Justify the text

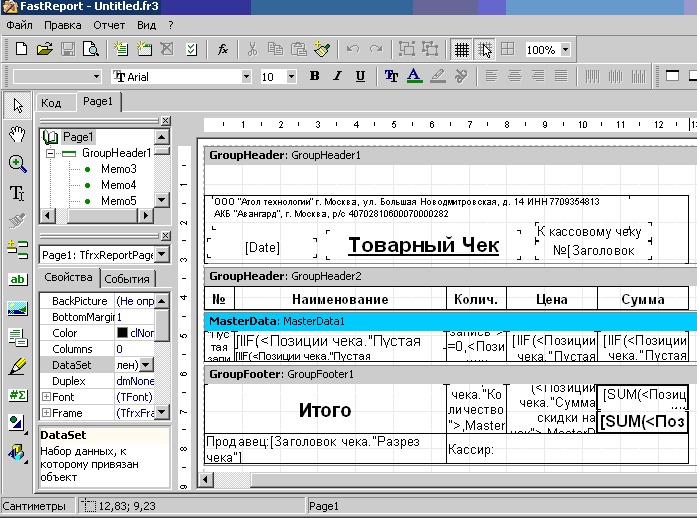561,76
